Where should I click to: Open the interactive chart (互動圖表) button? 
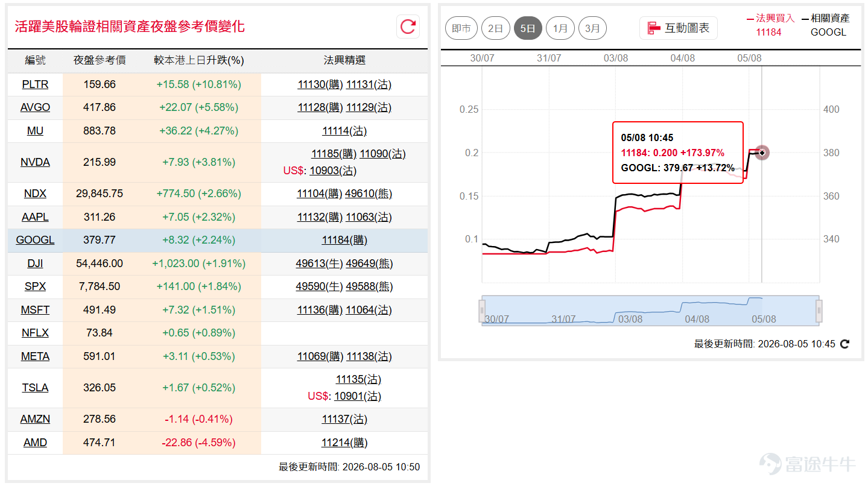pyautogui.click(x=679, y=28)
